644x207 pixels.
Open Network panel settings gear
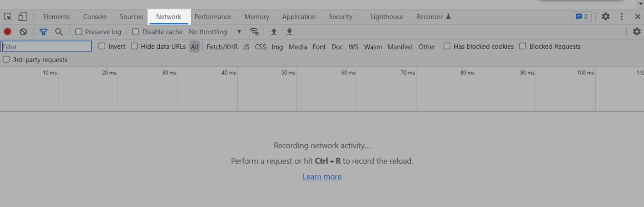(x=636, y=32)
